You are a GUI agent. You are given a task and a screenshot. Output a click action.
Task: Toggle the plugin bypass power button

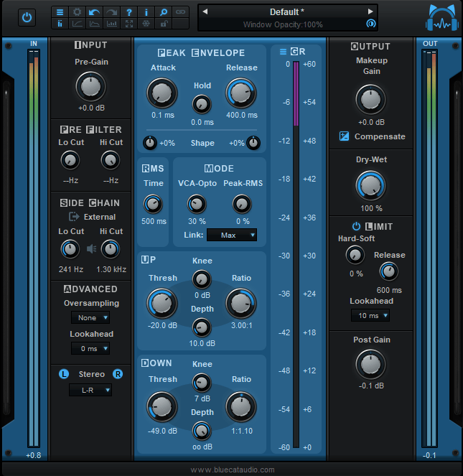pos(27,17)
